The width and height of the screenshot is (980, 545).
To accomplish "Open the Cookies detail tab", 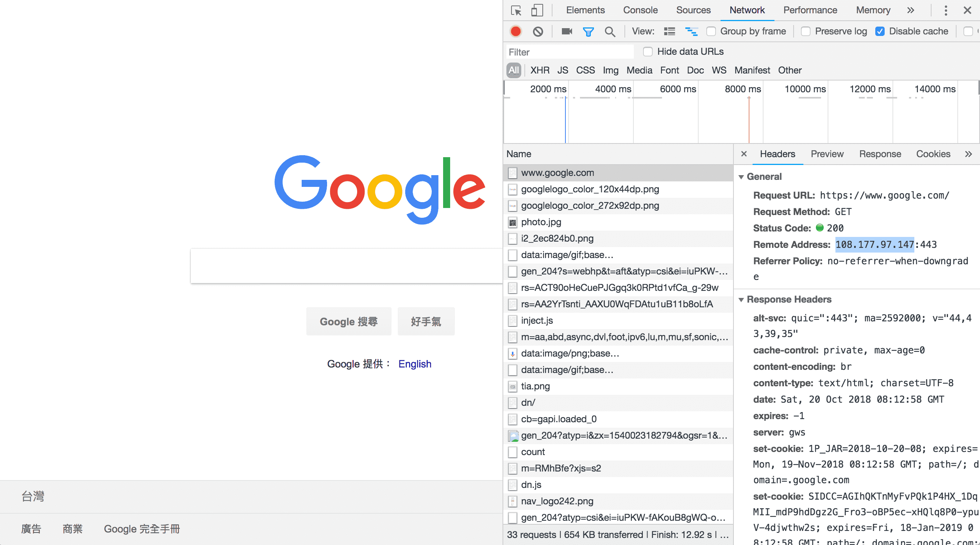I will (x=933, y=154).
